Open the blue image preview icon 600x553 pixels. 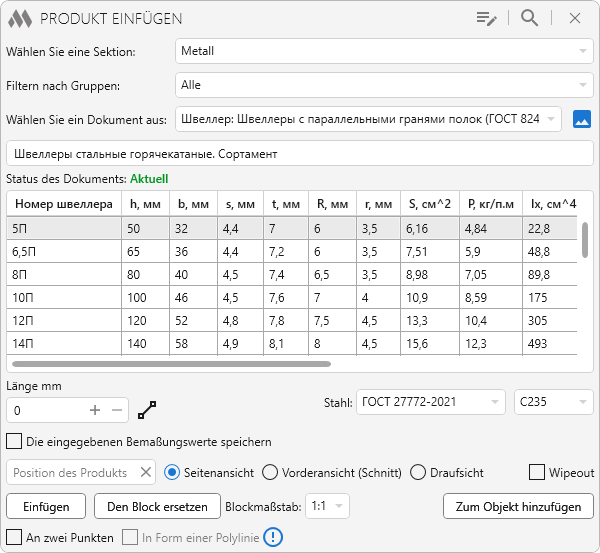point(582,119)
